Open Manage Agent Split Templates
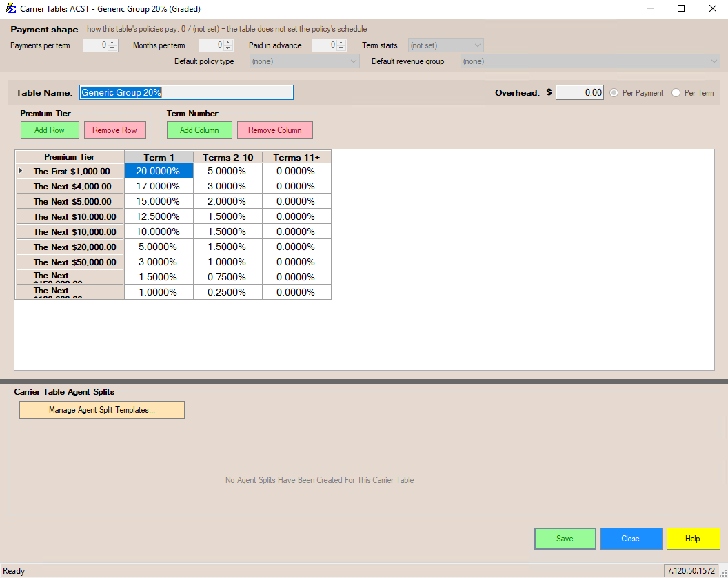The width and height of the screenshot is (728, 578). tap(101, 410)
